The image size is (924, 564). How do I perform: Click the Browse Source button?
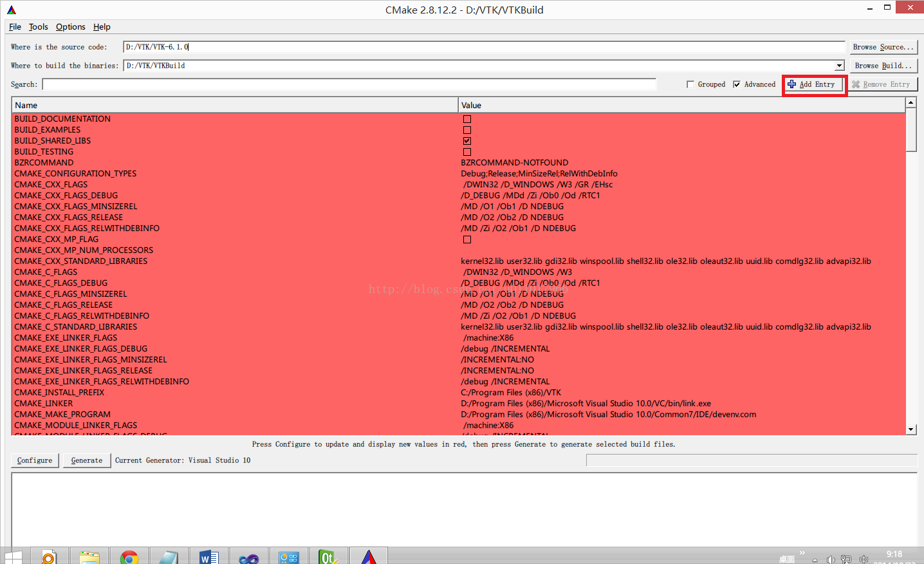click(883, 47)
